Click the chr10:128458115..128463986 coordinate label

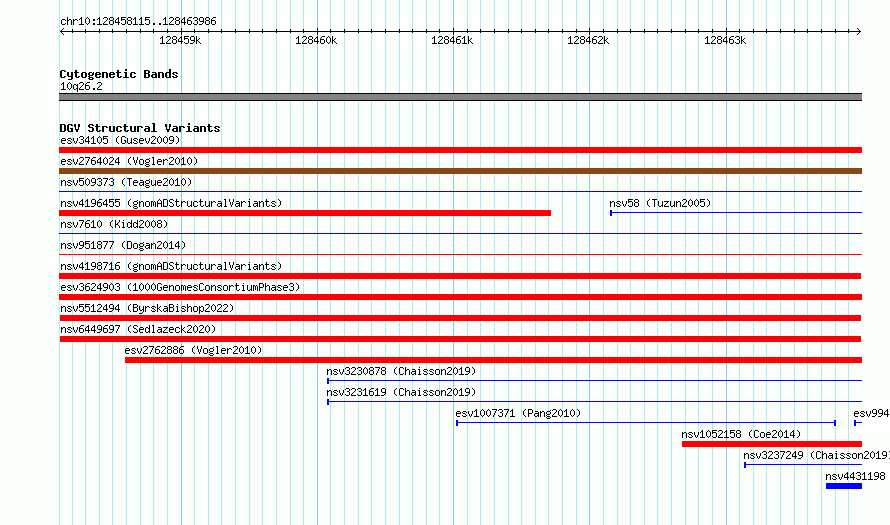pos(138,22)
